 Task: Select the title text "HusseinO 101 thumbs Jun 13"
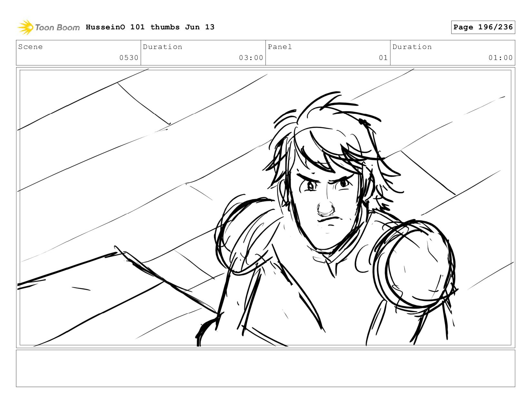[150, 27]
